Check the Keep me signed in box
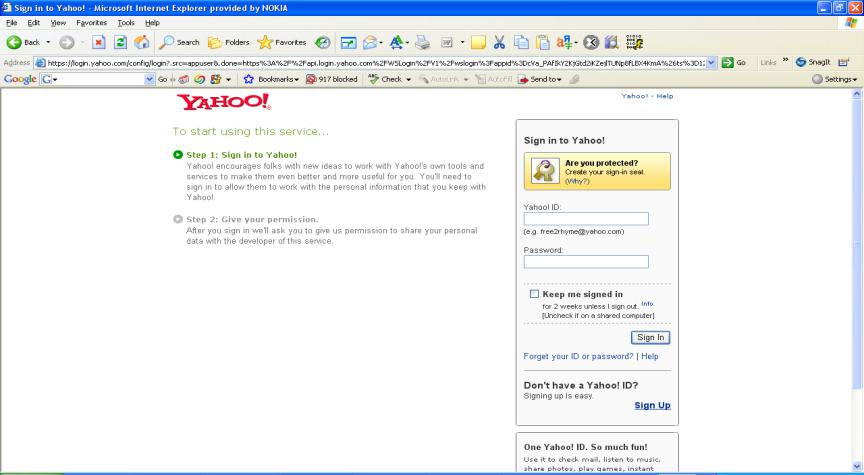The width and height of the screenshot is (864, 475). (534, 294)
